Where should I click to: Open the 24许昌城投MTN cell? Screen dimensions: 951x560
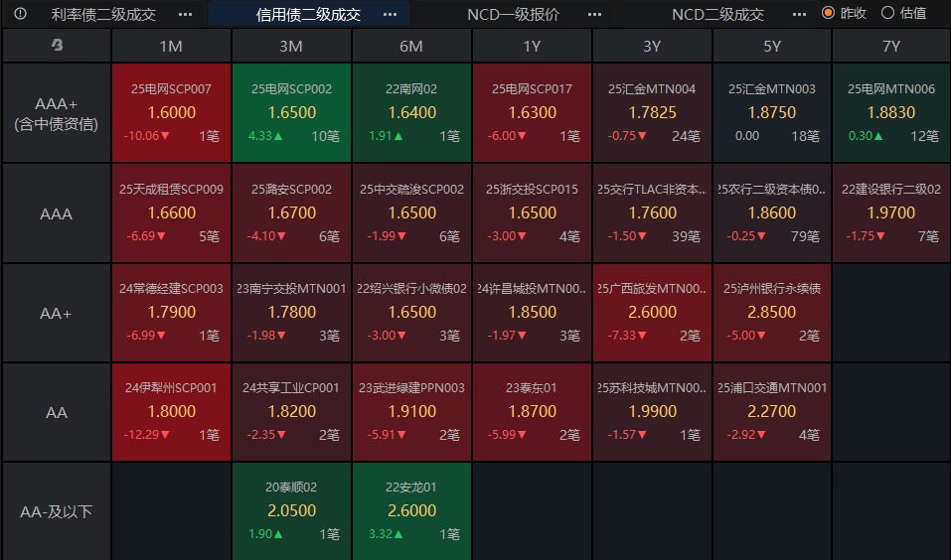pyautogui.click(x=532, y=313)
